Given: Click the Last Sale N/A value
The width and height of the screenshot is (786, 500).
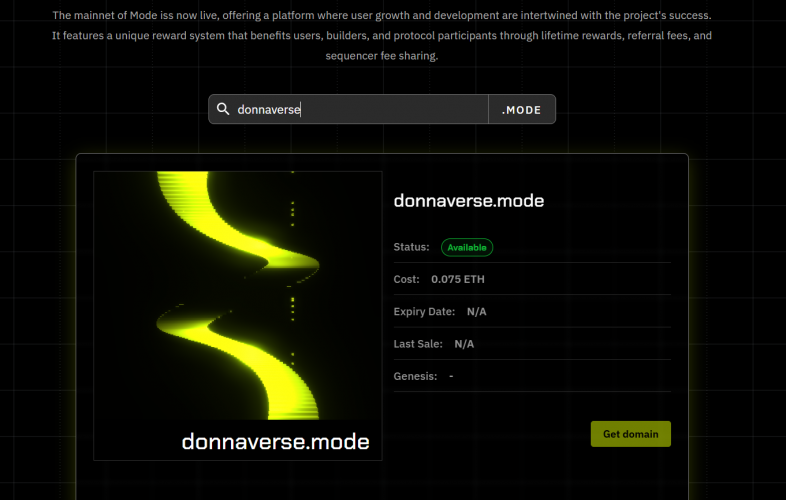Looking at the screenshot, I should [x=464, y=344].
